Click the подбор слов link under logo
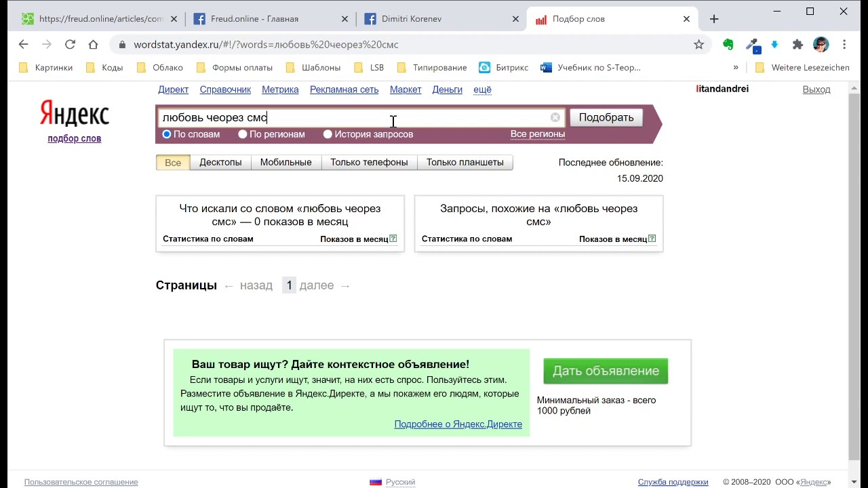Viewport: 868px width, 488px height. (x=74, y=138)
